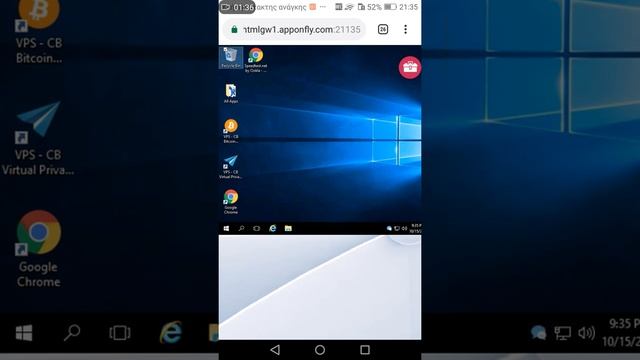Tap the Android home circle button

pos(320,350)
